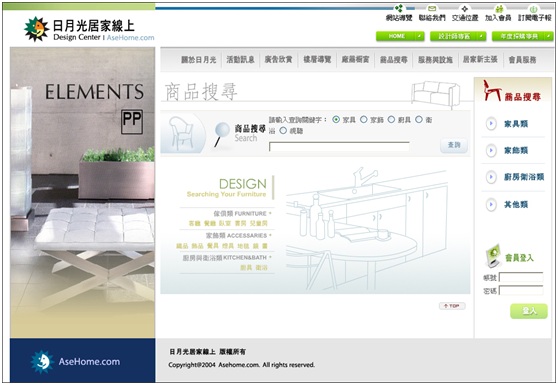Select the 視聽 radio button

tap(283, 131)
